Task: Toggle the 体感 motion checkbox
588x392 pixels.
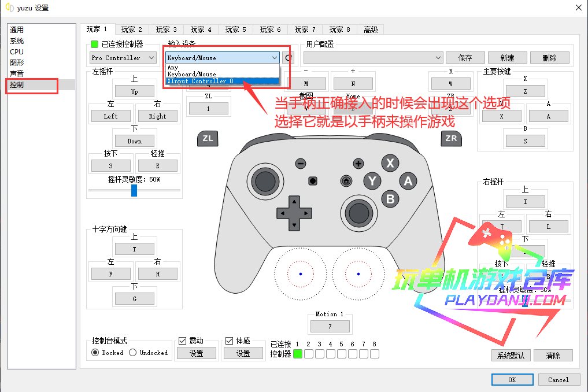Action: coord(229,341)
